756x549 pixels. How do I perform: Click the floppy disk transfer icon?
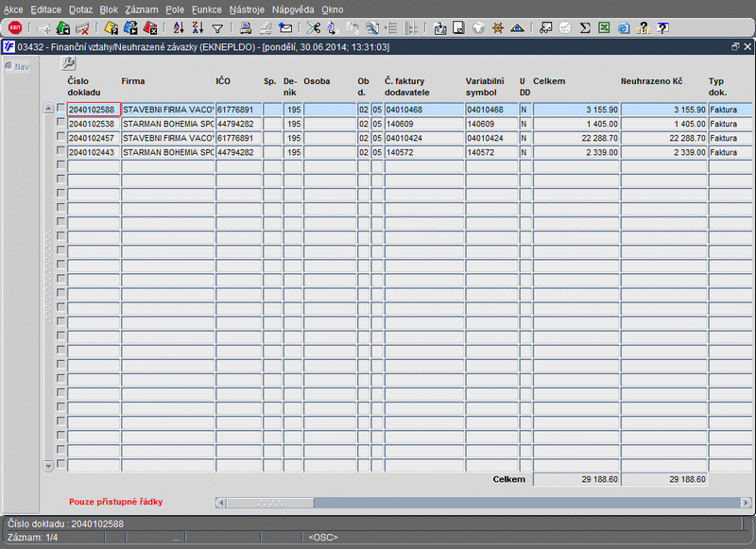439,28
